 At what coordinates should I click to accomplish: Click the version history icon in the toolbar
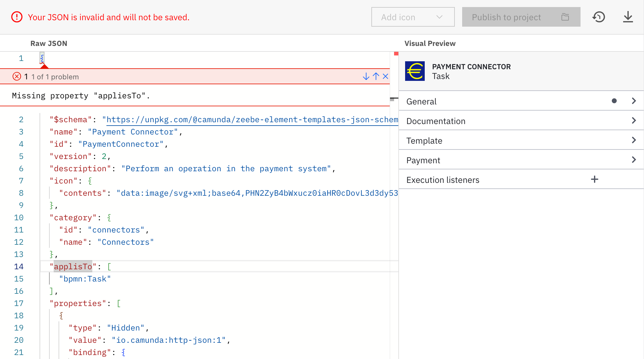tap(599, 17)
